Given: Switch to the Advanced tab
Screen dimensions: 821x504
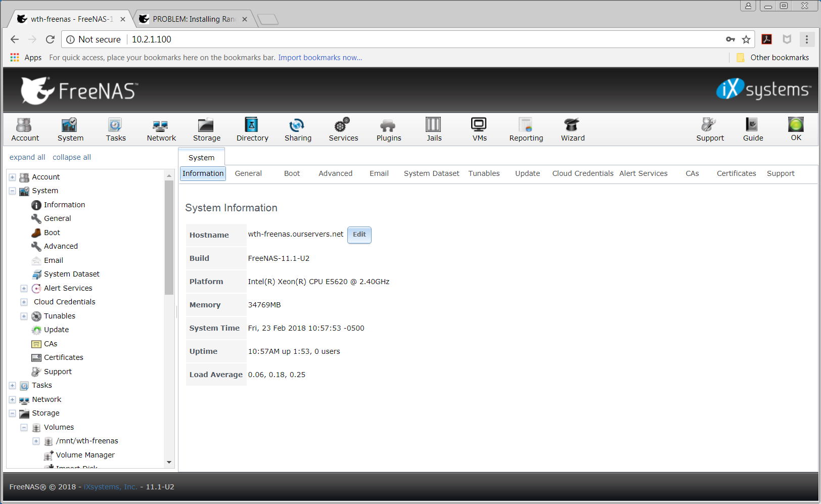Looking at the screenshot, I should click(335, 173).
